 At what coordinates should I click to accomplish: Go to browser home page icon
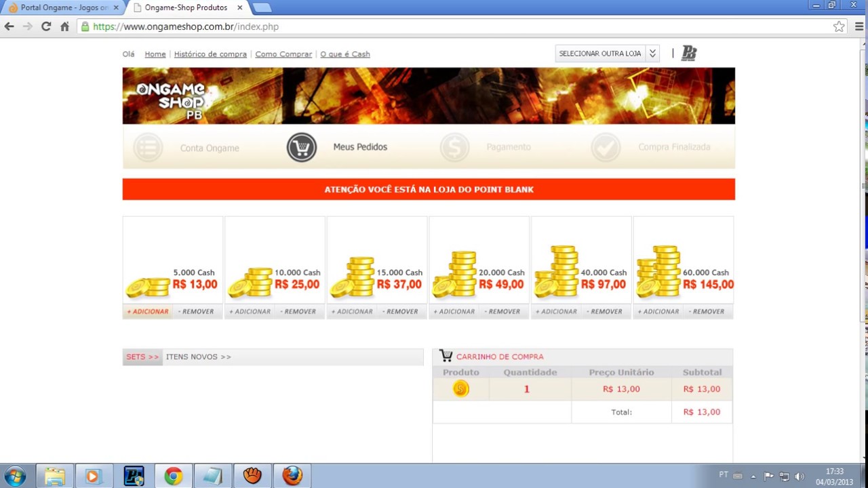(x=64, y=26)
